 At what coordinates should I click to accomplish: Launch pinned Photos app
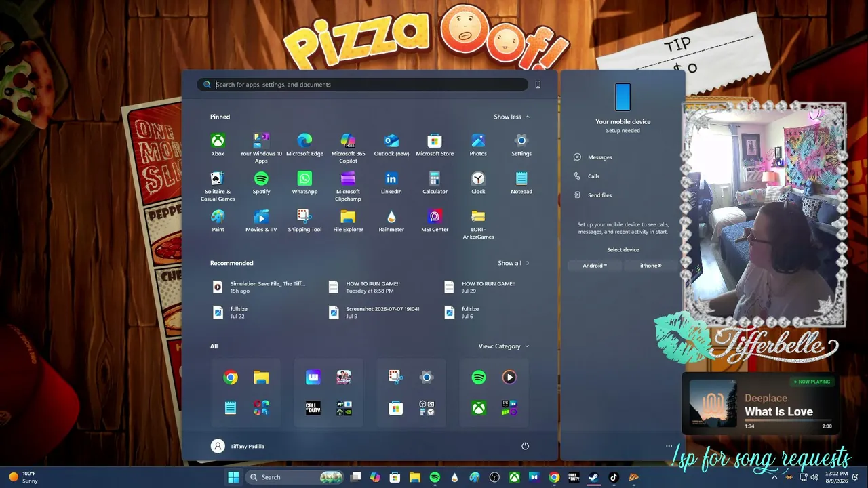(x=478, y=144)
